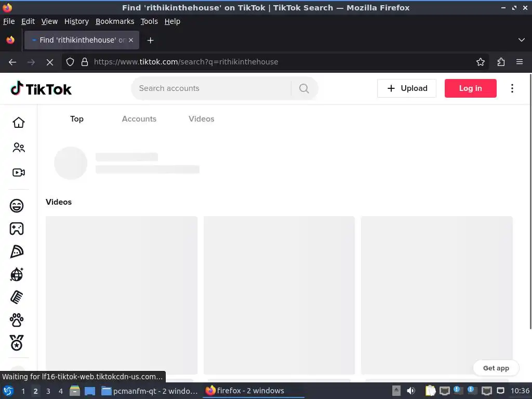Select the Gaming controller category icon
Viewport: 532px width, 399px height.
click(17, 229)
